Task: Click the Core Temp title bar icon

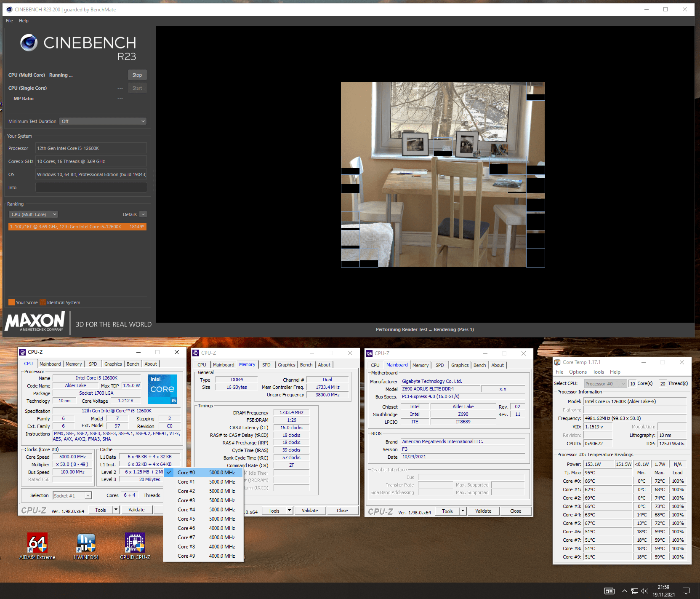Action: [x=557, y=362]
